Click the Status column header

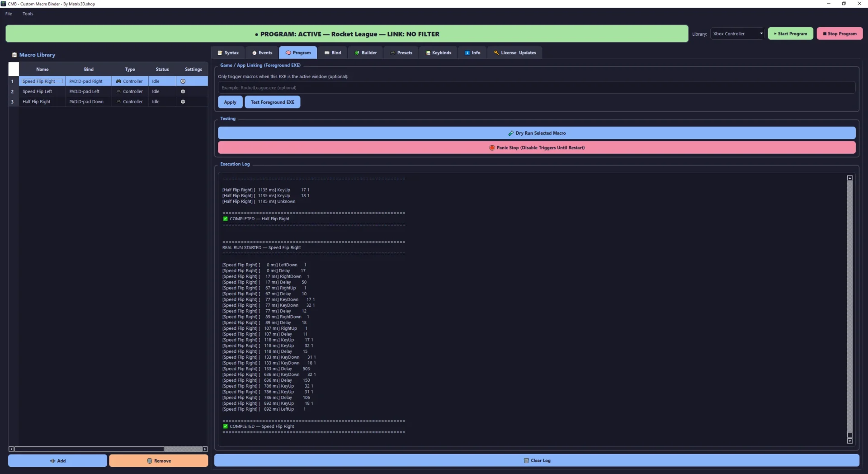click(162, 69)
